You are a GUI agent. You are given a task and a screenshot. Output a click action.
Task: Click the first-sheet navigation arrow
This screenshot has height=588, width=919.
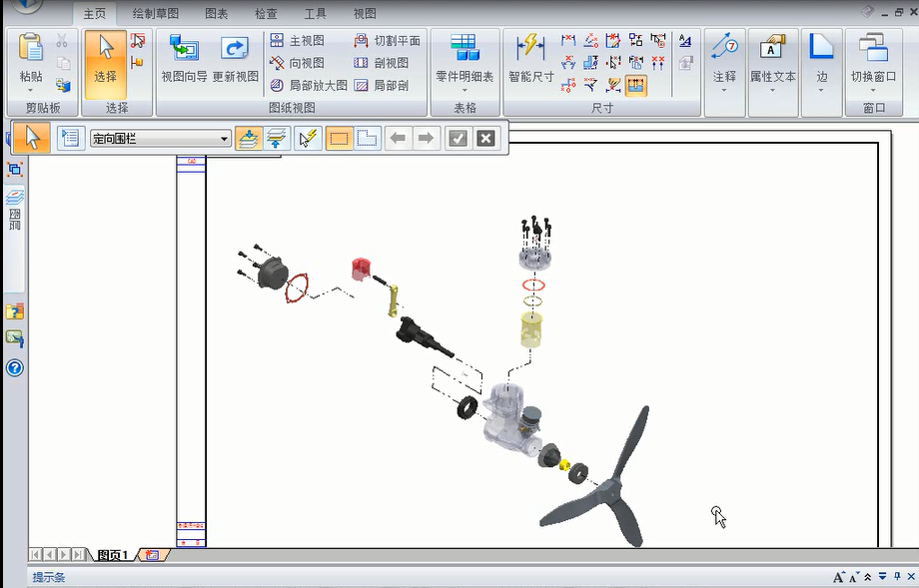tap(36, 555)
